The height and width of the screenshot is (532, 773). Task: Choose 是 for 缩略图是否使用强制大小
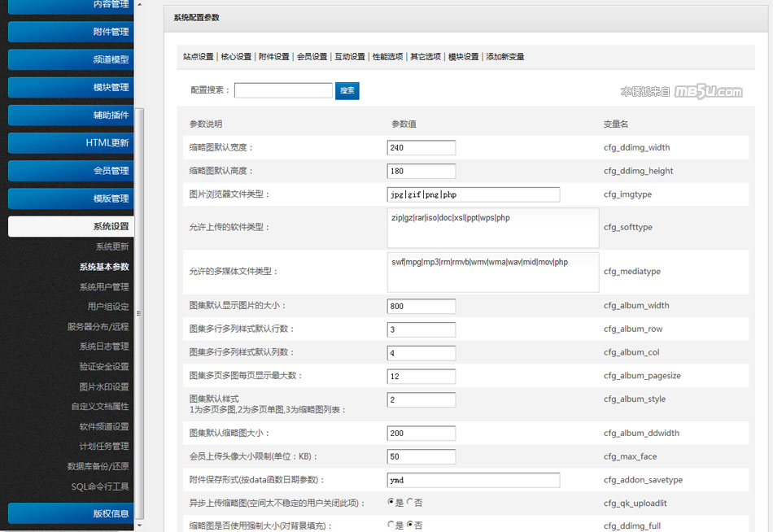point(391,525)
